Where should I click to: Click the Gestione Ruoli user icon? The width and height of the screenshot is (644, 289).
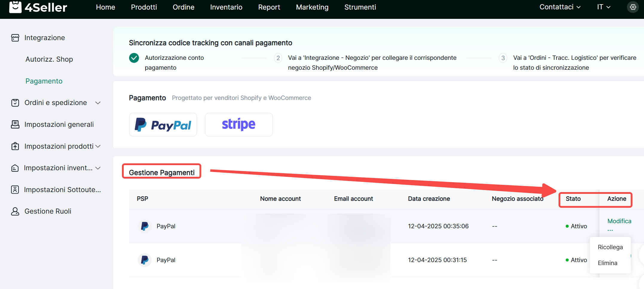point(15,211)
